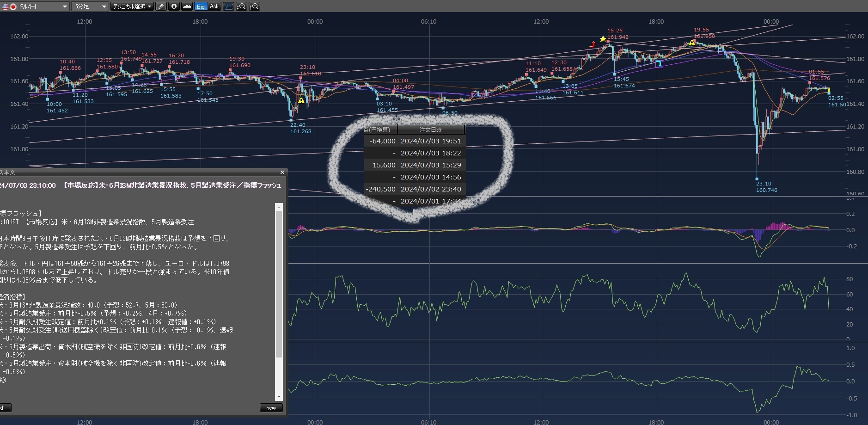Click the red arrow order marker near 161.80

tap(593, 44)
